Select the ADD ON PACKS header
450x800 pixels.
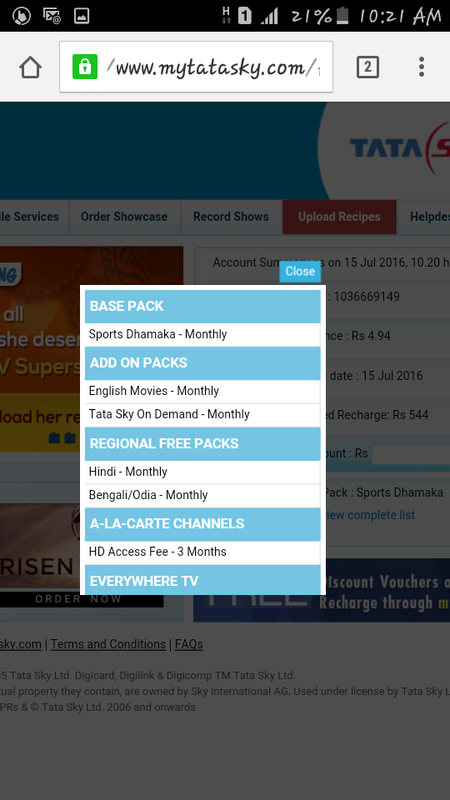(x=203, y=363)
